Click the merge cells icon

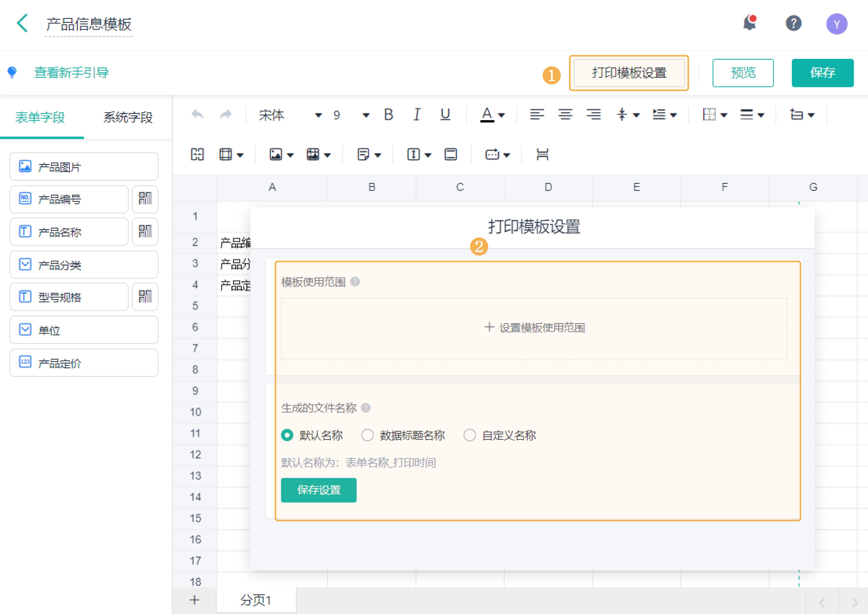coord(197,154)
